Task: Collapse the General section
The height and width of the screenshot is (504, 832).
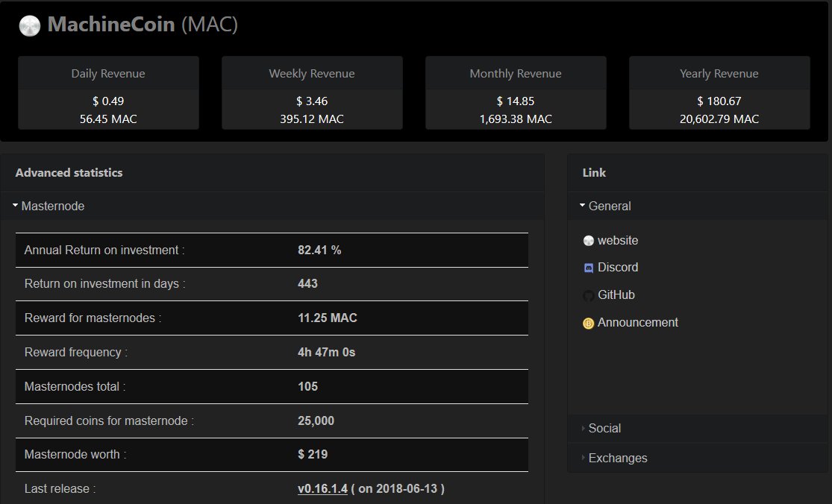Action: (611, 206)
